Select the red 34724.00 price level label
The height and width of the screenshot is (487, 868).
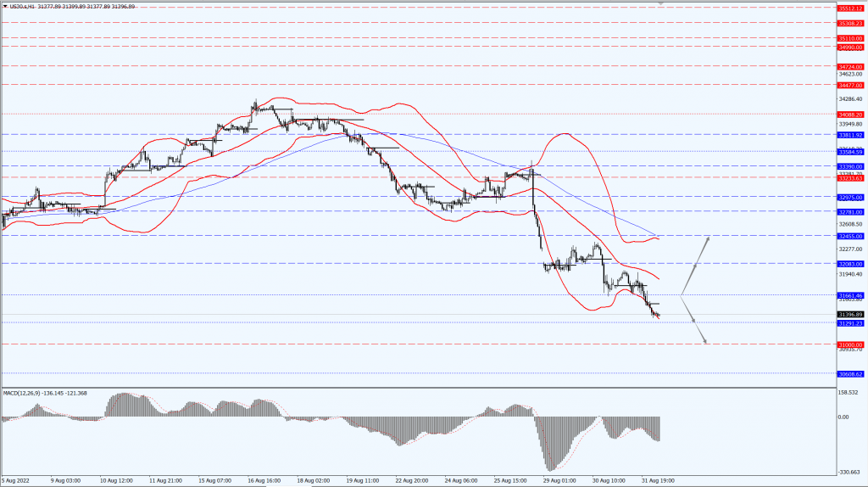(850, 66)
